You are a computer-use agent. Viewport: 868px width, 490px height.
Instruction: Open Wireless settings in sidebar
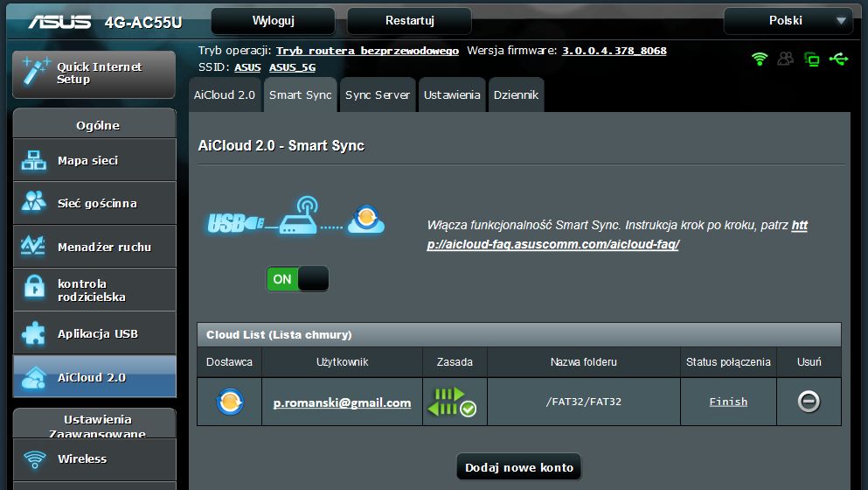click(94, 459)
